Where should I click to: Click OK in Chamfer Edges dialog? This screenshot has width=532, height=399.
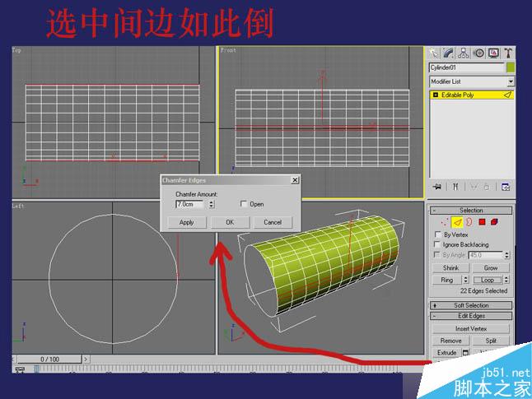(x=230, y=222)
